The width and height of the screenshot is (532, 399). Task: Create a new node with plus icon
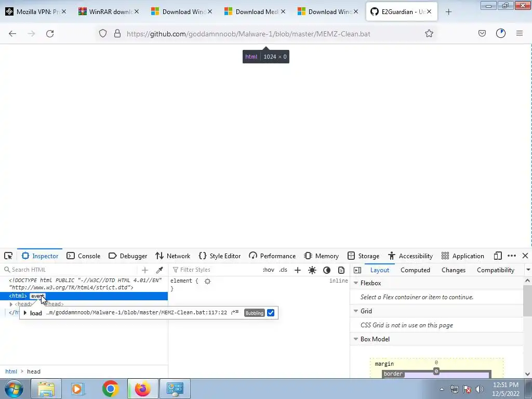(x=145, y=270)
